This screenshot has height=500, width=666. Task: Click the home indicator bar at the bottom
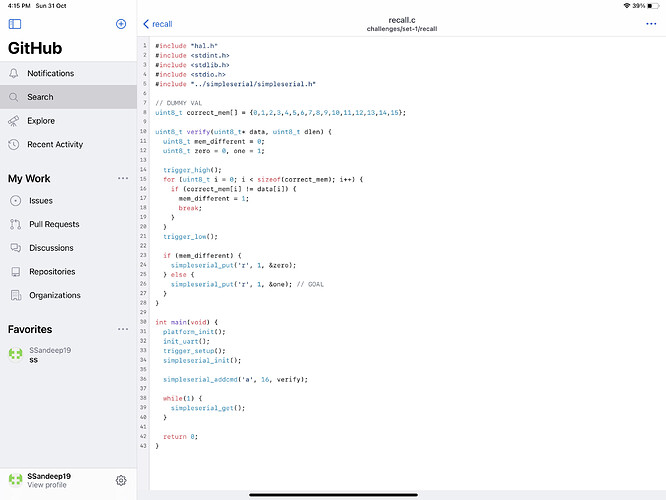[x=333, y=494]
